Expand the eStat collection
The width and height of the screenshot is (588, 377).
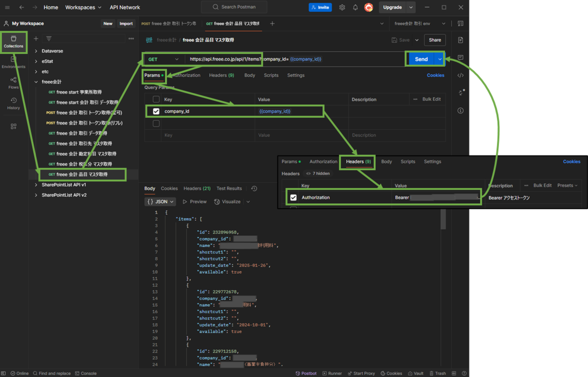coord(36,61)
